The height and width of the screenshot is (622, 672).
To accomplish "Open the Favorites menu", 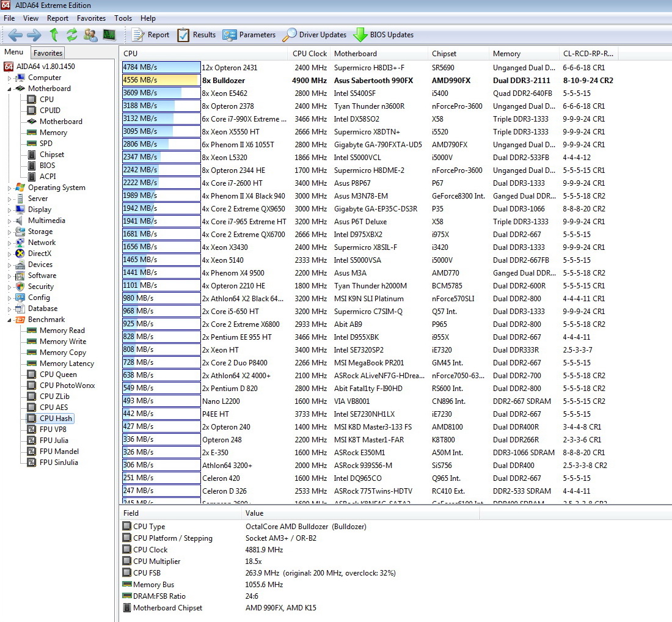I will (91, 18).
